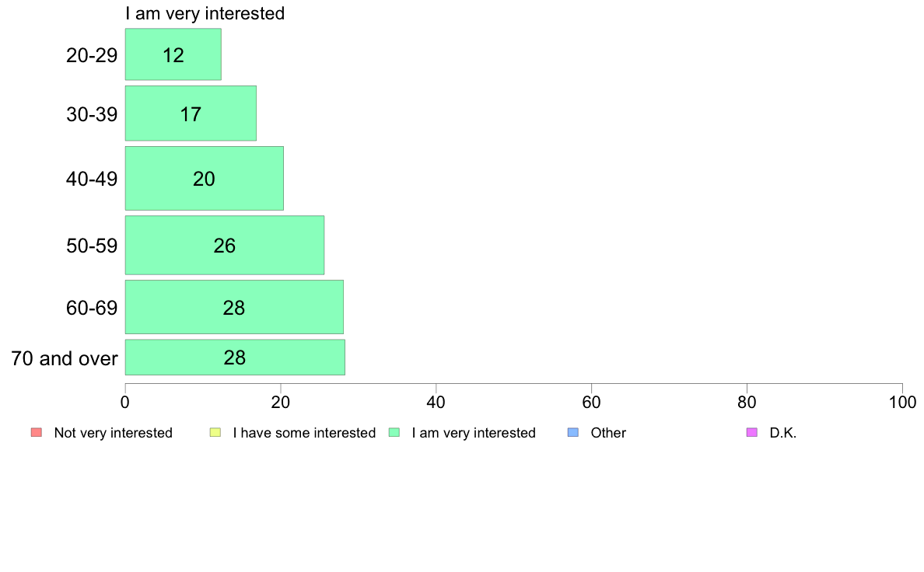
Task: Click the I have some interested label
Action: [x=304, y=433]
